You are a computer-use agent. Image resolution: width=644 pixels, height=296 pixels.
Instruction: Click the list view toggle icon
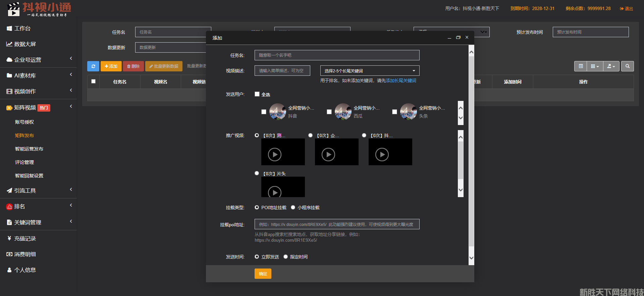coord(581,66)
